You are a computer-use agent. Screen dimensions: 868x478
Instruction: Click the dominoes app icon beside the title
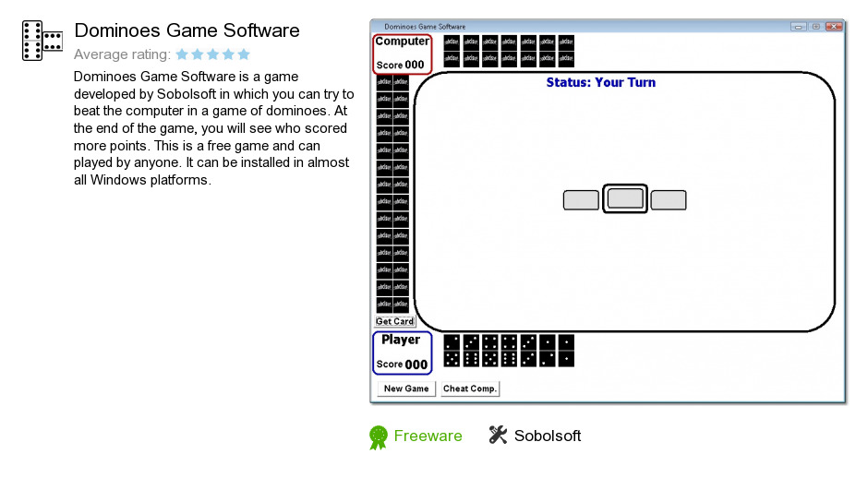[42, 41]
